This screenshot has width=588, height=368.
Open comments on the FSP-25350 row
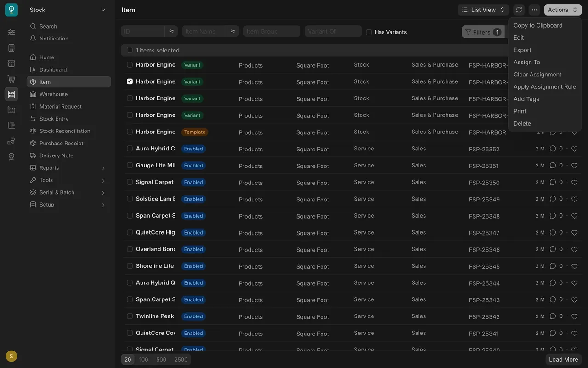click(x=553, y=182)
